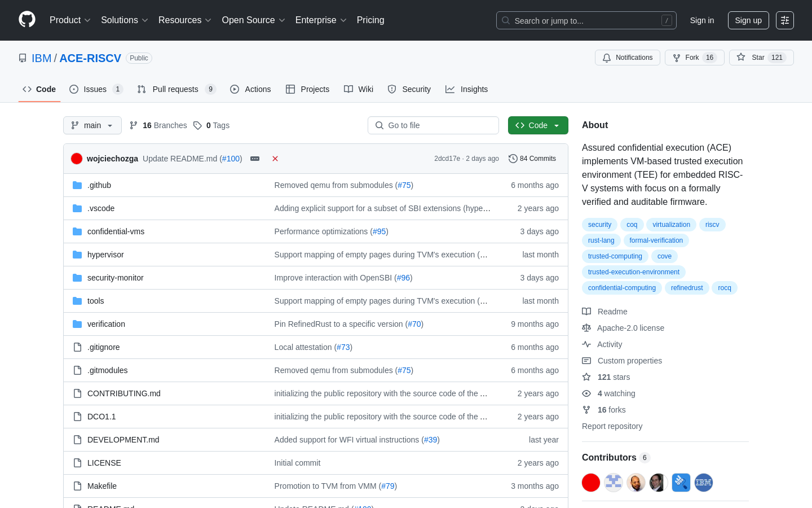This screenshot has height=508, width=812.
Task: Click the coq topic tag
Action: click(632, 225)
